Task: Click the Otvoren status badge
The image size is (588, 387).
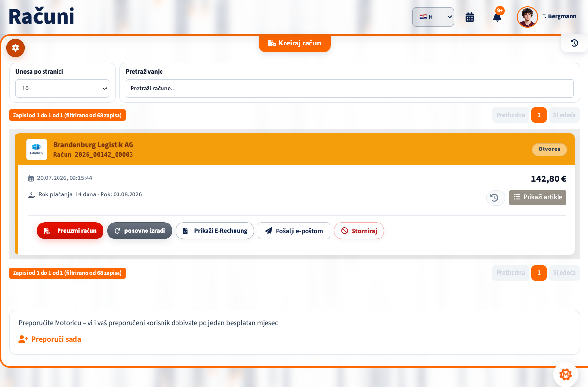Action: point(549,149)
